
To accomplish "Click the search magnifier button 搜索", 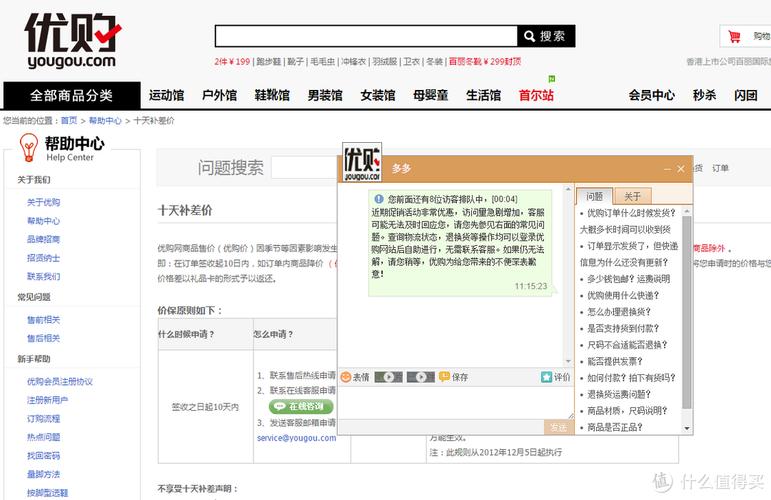I will [x=546, y=36].
